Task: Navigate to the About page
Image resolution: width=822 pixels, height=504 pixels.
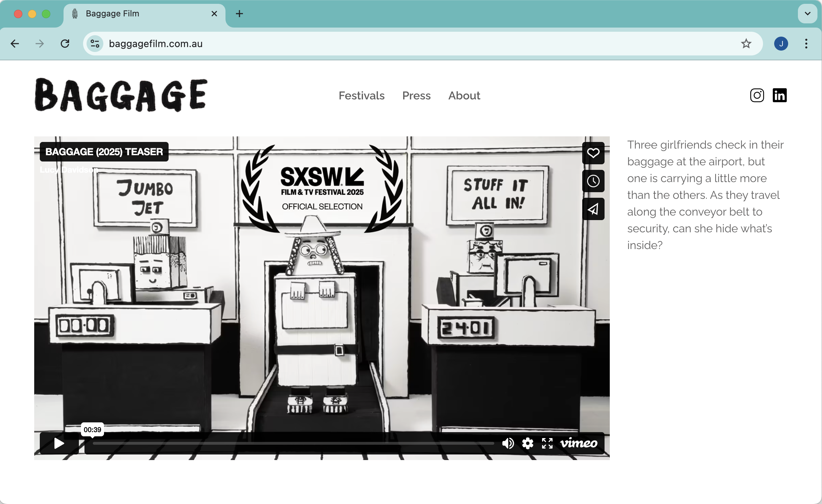Action: tap(464, 96)
